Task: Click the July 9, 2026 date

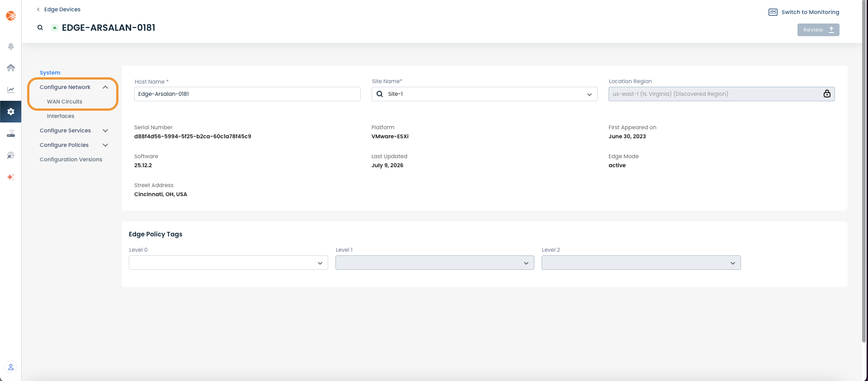Action: (387, 165)
